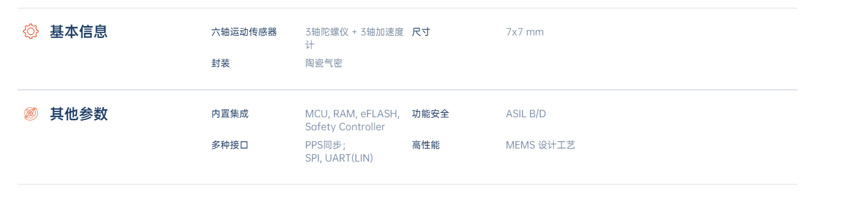Select the 基本信息 section heading
The image size is (868, 198).
(x=79, y=32)
